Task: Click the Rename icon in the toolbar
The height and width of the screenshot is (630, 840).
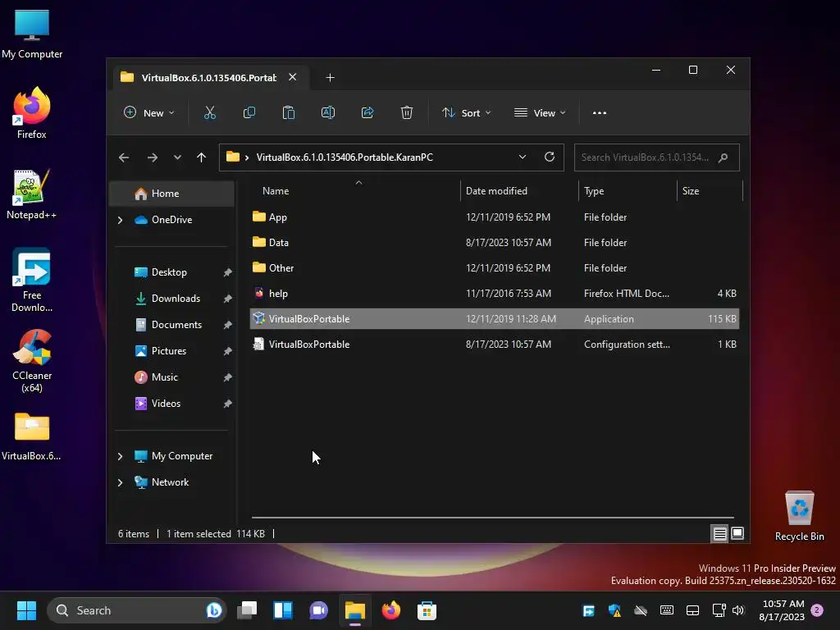Action: 328,113
